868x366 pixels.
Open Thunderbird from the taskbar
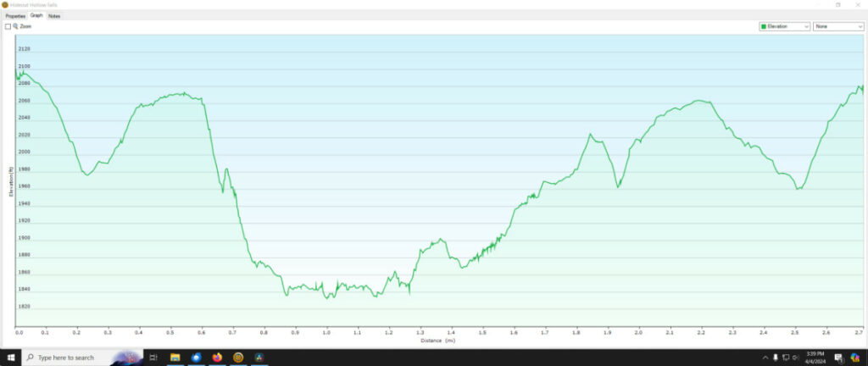click(x=196, y=358)
